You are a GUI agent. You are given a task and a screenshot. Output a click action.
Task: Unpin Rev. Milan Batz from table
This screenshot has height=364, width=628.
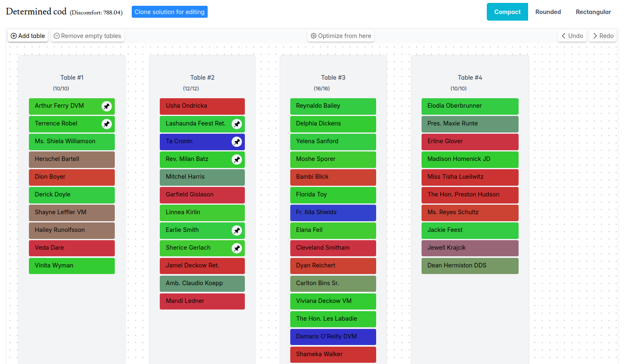pyautogui.click(x=237, y=159)
